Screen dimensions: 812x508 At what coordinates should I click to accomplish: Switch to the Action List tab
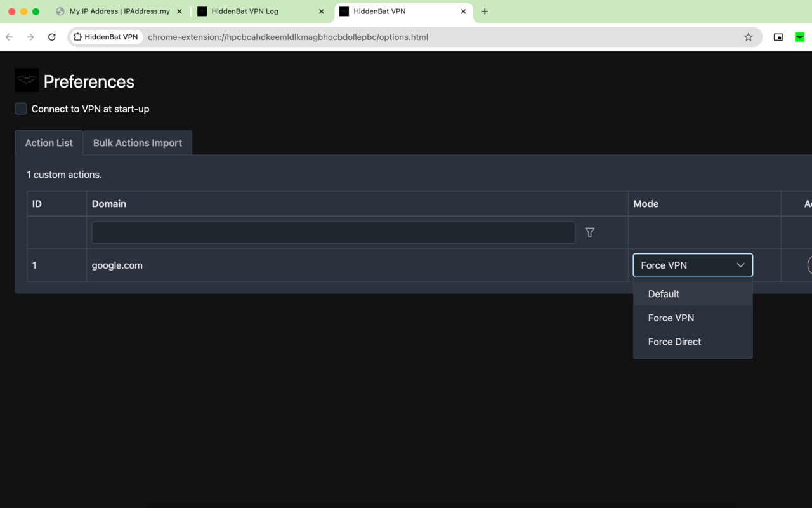coord(49,143)
